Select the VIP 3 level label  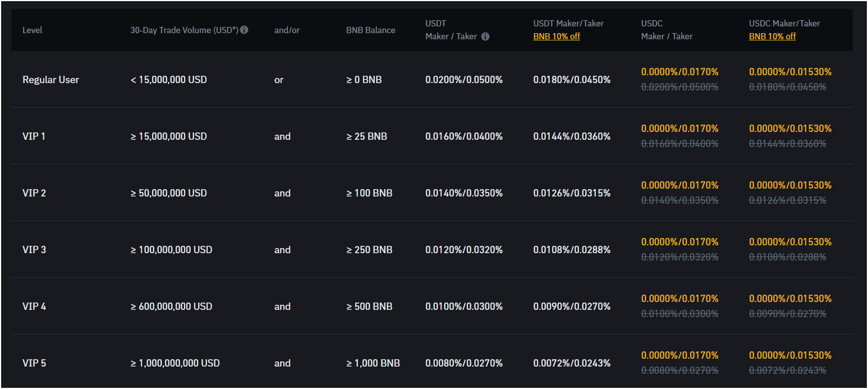pyautogui.click(x=34, y=250)
